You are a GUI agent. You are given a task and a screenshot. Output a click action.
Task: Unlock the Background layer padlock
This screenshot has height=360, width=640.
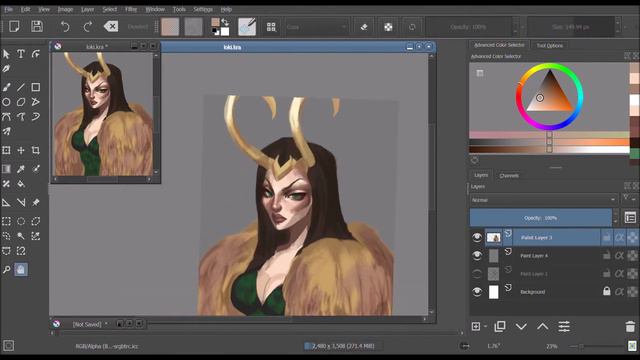[x=607, y=291]
